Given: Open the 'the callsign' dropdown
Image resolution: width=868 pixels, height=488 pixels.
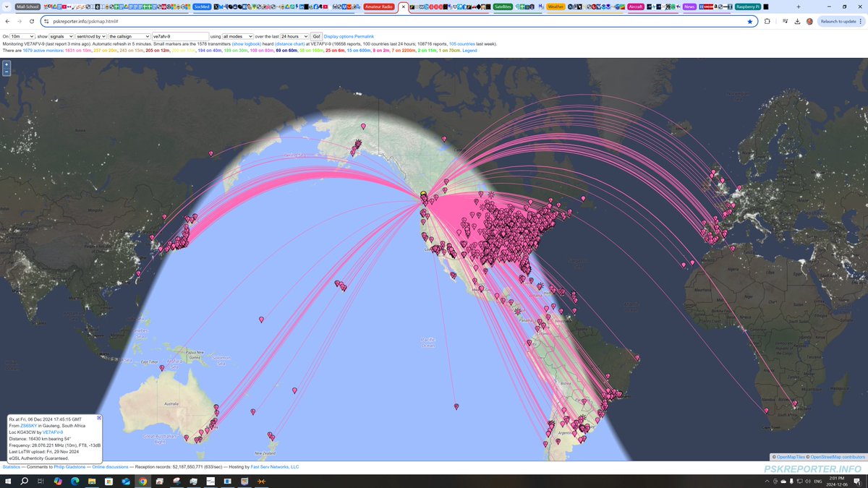Looking at the screenshot, I should pyautogui.click(x=129, y=36).
